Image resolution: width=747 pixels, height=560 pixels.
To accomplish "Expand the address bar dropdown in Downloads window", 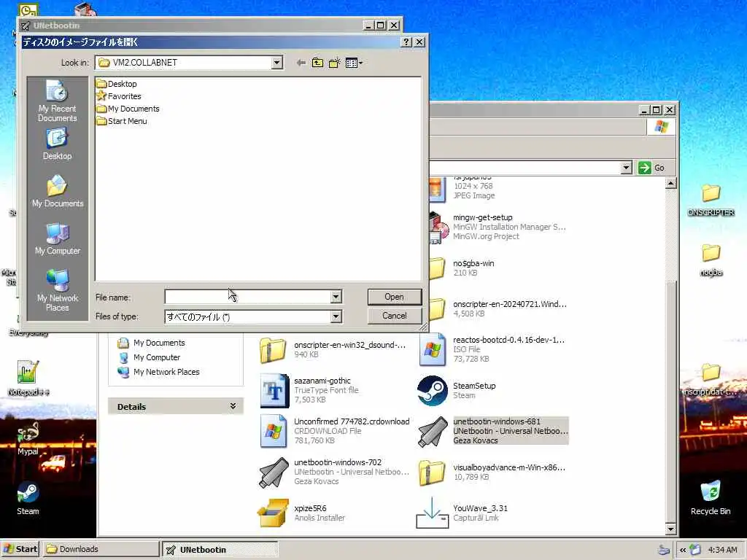I will click(627, 168).
